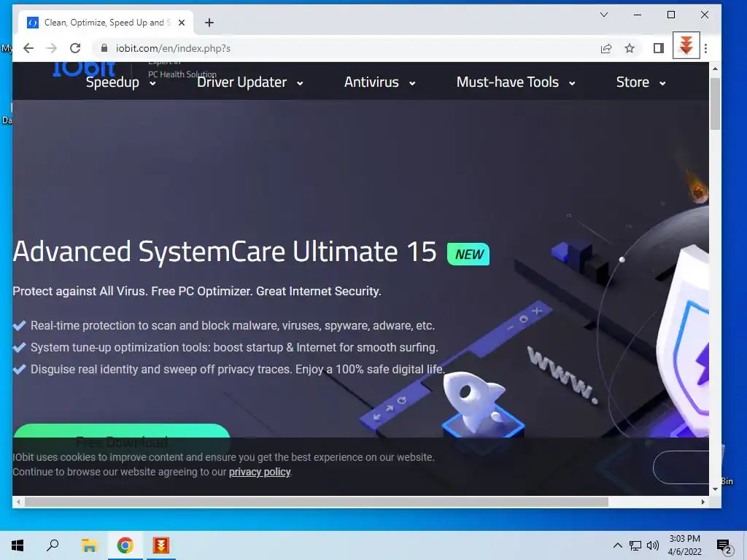Click the scroll down arrow

pos(715,489)
